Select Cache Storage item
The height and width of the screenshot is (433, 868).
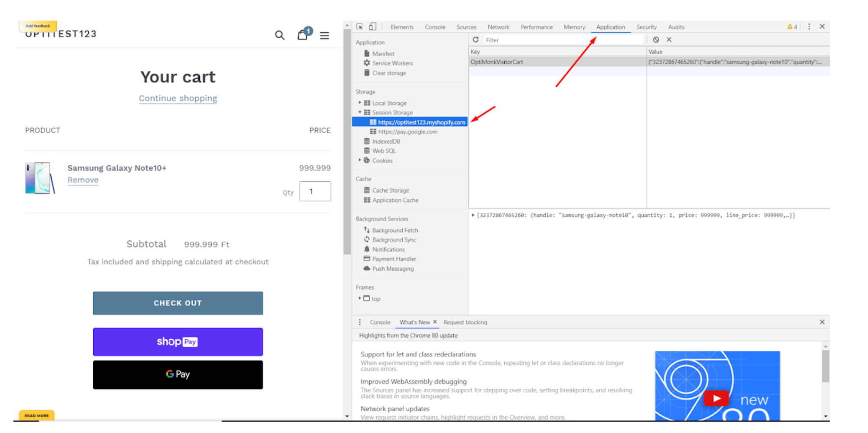point(390,190)
